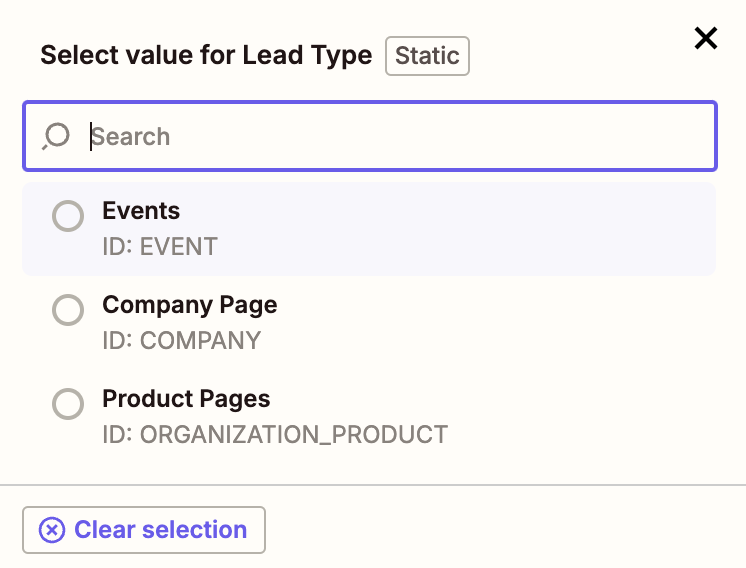746x568 pixels.
Task: Choose the Company Page radio button
Action: coord(68,311)
